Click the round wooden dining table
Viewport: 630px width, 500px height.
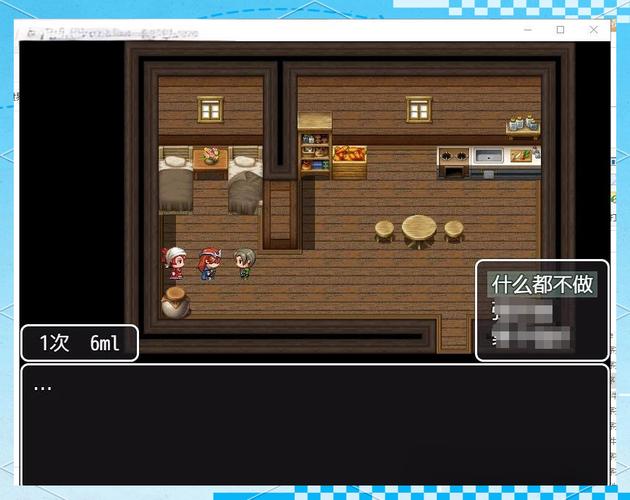pos(419,230)
